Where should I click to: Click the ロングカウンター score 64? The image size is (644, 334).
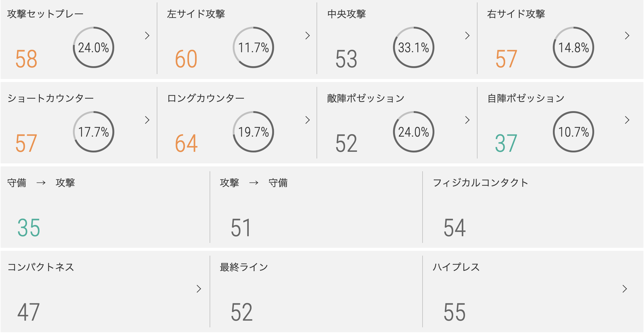[186, 143]
